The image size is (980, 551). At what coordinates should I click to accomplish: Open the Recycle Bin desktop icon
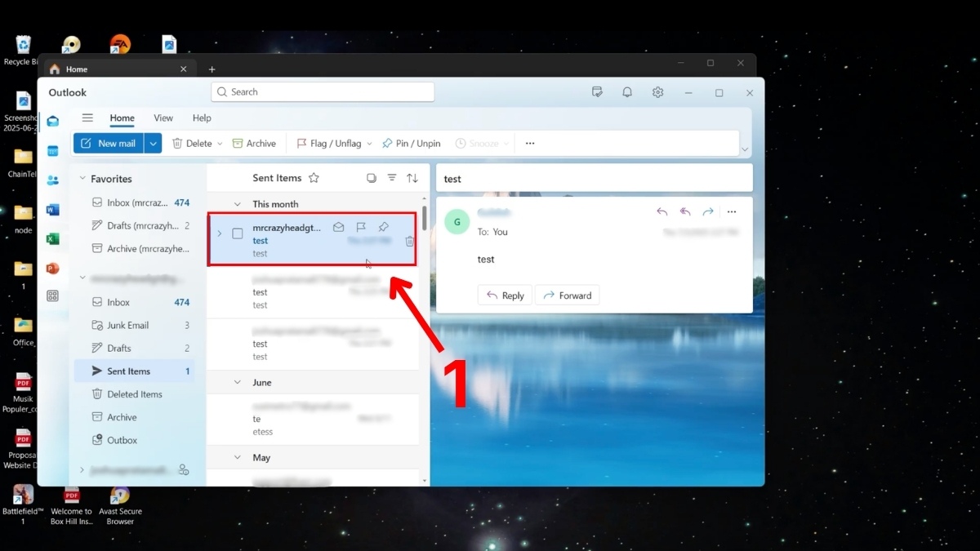pyautogui.click(x=22, y=51)
